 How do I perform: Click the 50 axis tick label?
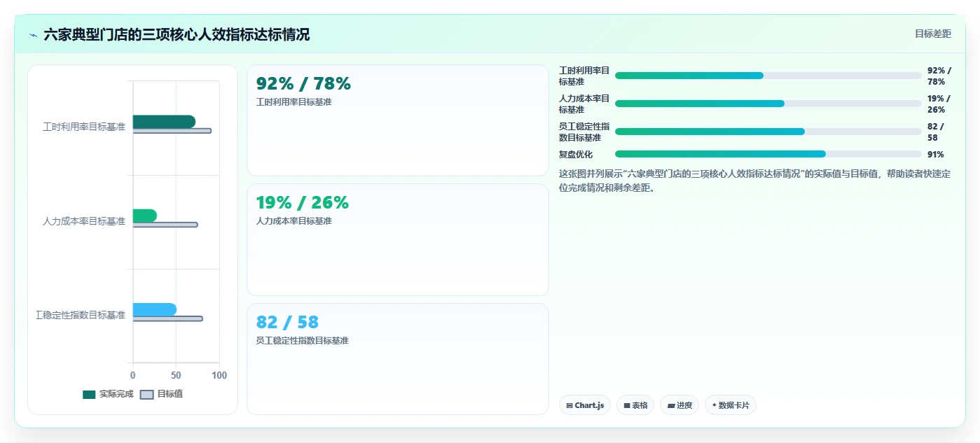(x=176, y=376)
